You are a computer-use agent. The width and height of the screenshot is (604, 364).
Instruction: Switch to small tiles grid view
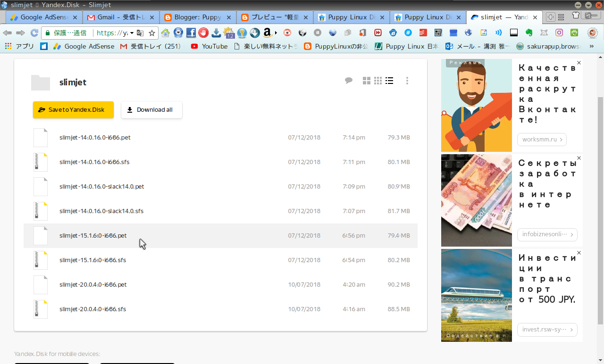pyautogui.click(x=378, y=81)
